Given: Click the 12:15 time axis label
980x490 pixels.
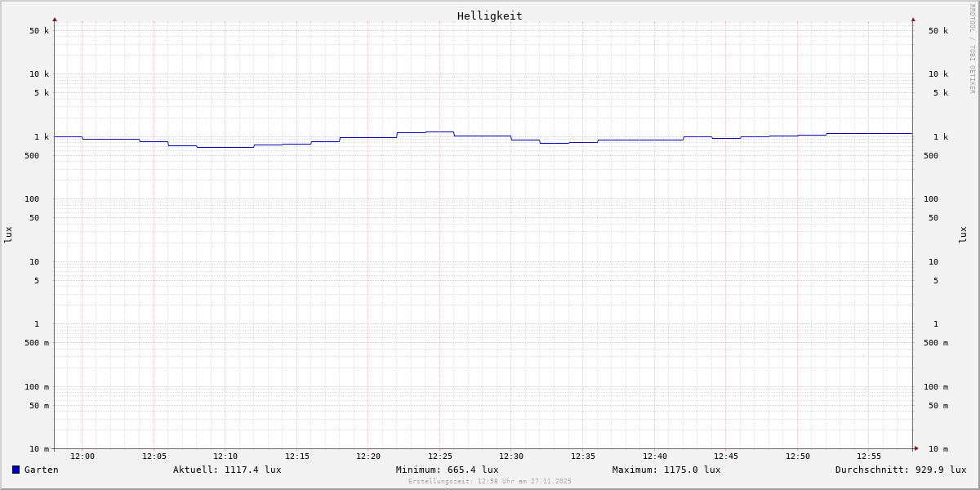Looking at the screenshot, I should 297,457.
